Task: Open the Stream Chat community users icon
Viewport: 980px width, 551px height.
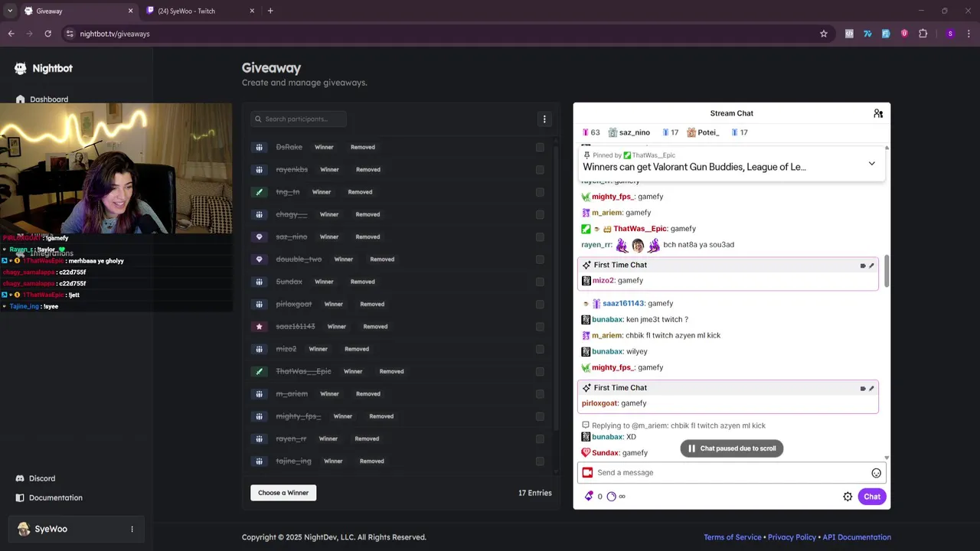Action: (878, 113)
